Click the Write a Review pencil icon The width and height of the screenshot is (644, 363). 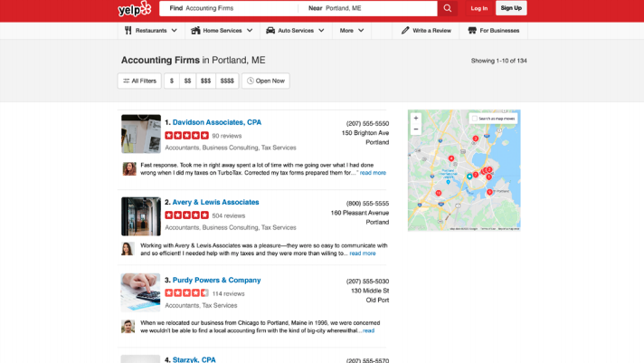click(x=405, y=31)
